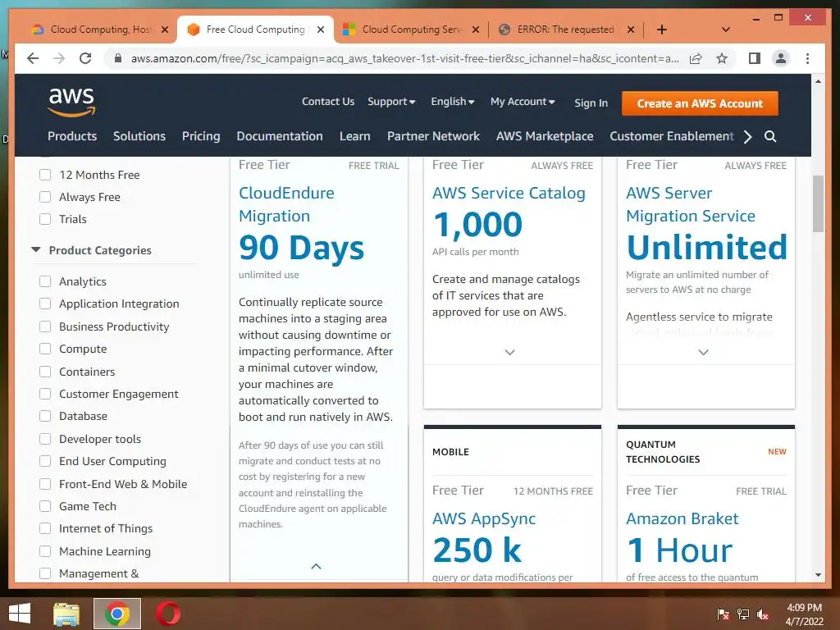Check the Database category
Image resolution: width=840 pixels, height=630 pixels.
coord(46,416)
